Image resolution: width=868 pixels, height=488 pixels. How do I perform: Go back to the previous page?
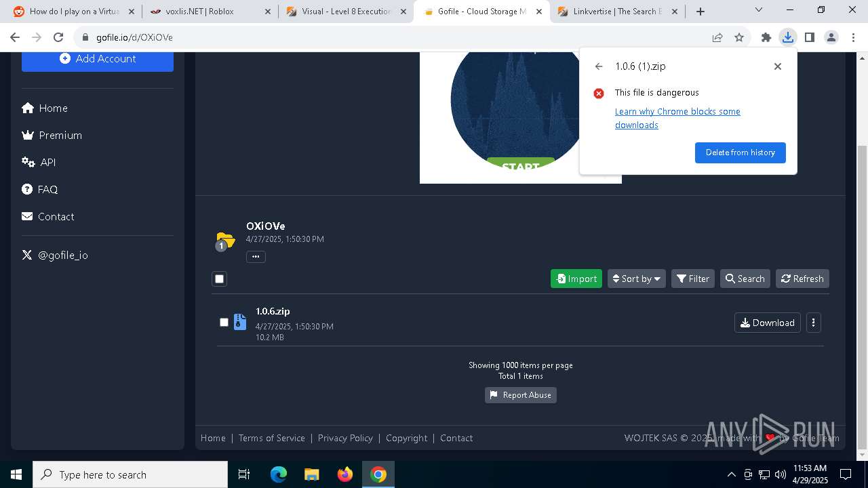(x=15, y=38)
